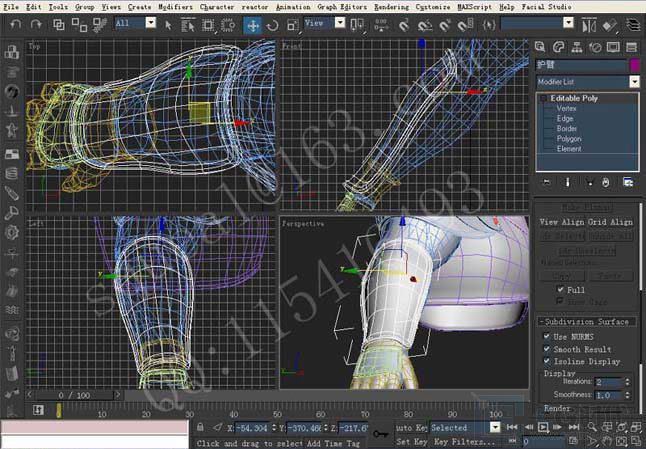Activate the Select and Scale tool

293,26
